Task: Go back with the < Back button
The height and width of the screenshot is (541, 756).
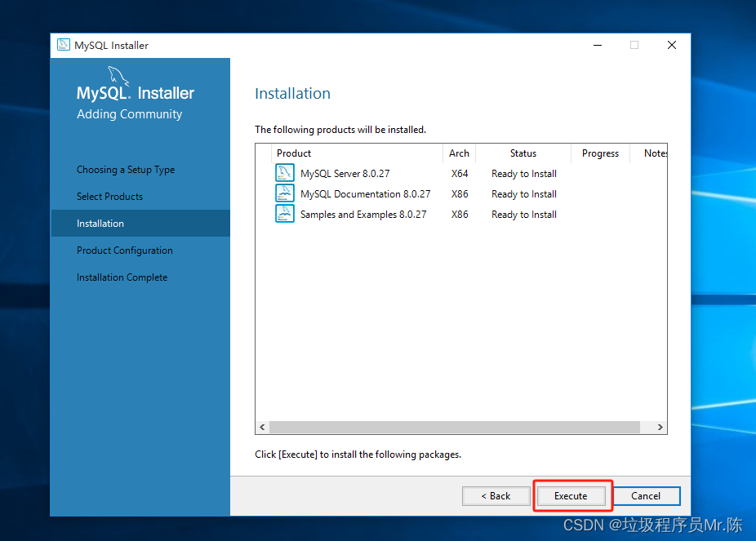Action: (x=496, y=496)
